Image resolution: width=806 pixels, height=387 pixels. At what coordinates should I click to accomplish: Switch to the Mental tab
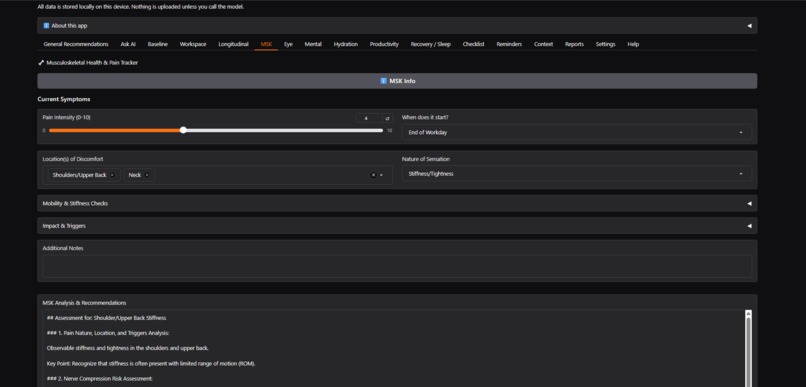[313, 44]
